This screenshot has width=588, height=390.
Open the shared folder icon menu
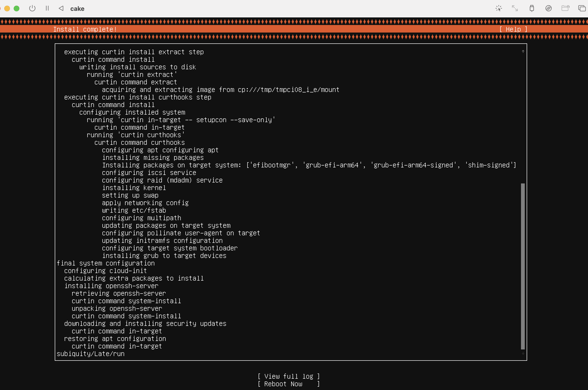(x=565, y=8)
